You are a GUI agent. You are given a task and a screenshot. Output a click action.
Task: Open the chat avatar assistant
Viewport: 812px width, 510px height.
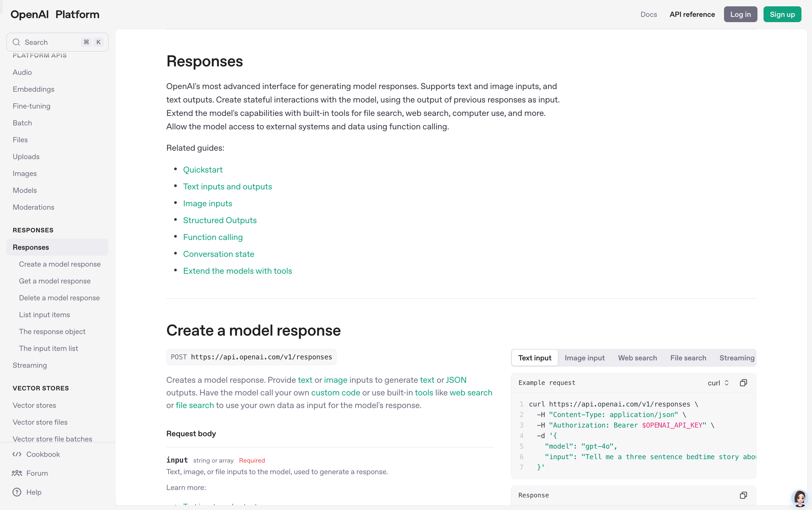point(800,498)
